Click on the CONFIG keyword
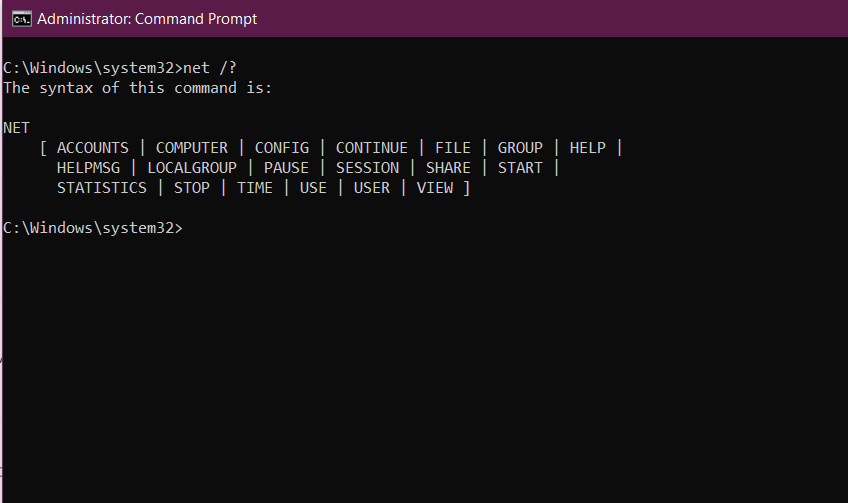The height and width of the screenshot is (503, 848). coord(282,148)
